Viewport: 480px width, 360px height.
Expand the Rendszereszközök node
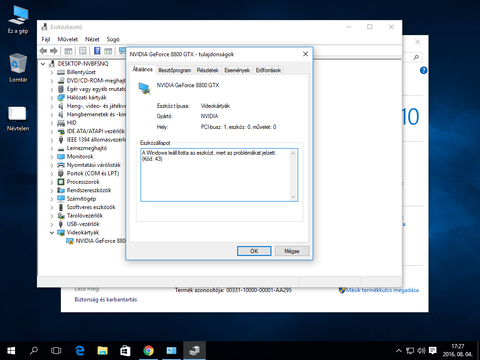pyautogui.click(x=52, y=191)
